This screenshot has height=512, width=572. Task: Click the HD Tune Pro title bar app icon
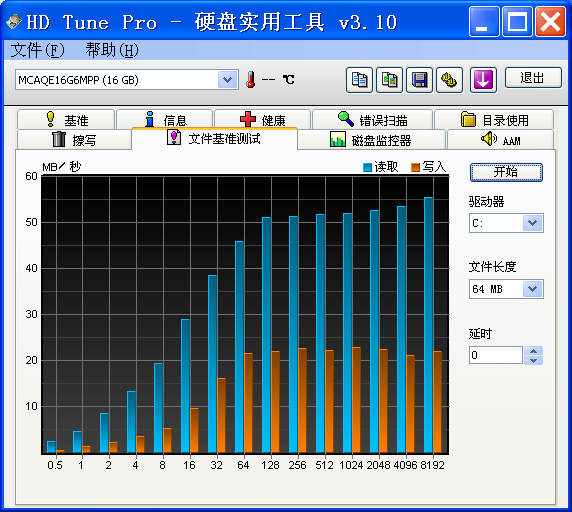[14, 22]
